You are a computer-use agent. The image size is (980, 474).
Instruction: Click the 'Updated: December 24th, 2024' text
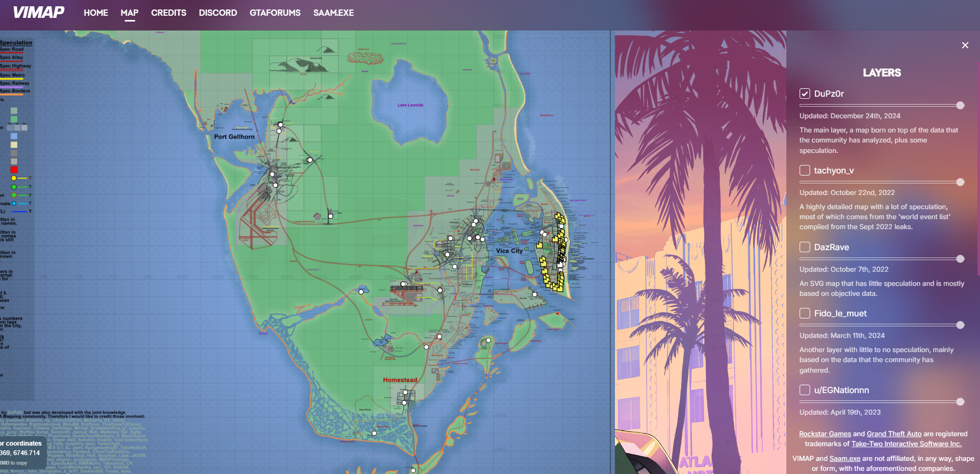[850, 116]
